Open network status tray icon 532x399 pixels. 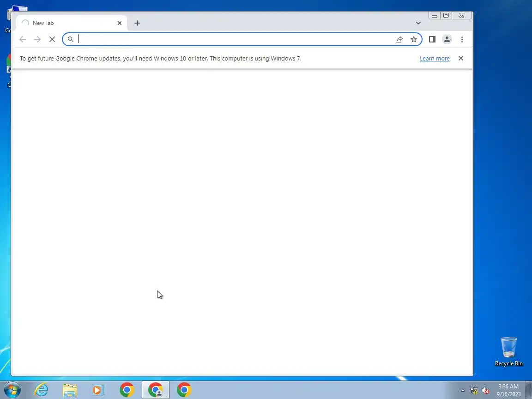pyautogui.click(x=474, y=391)
